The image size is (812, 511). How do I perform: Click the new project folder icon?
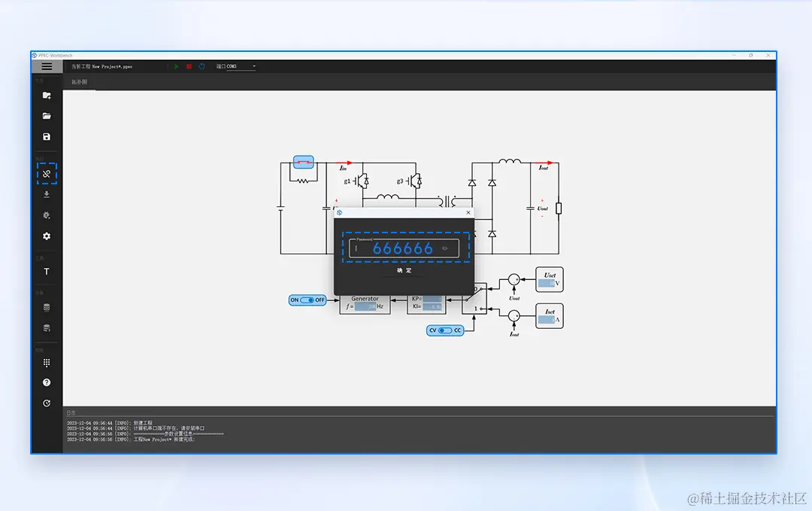[x=47, y=96]
